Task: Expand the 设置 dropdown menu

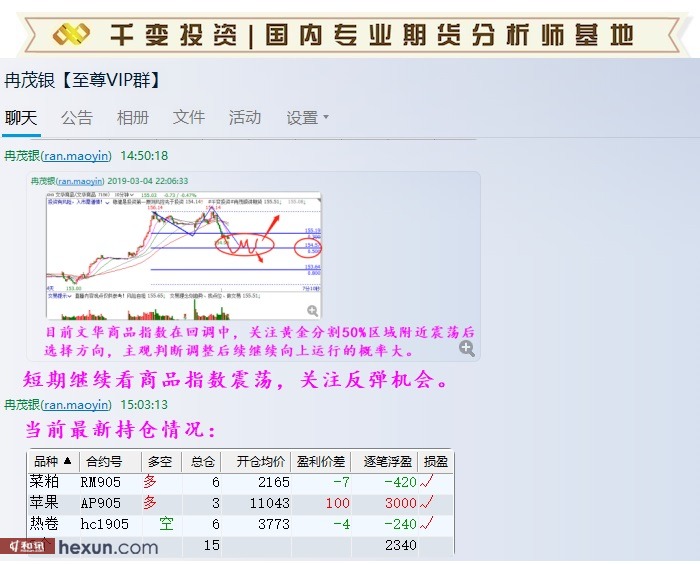Action: click(x=307, y=118)
